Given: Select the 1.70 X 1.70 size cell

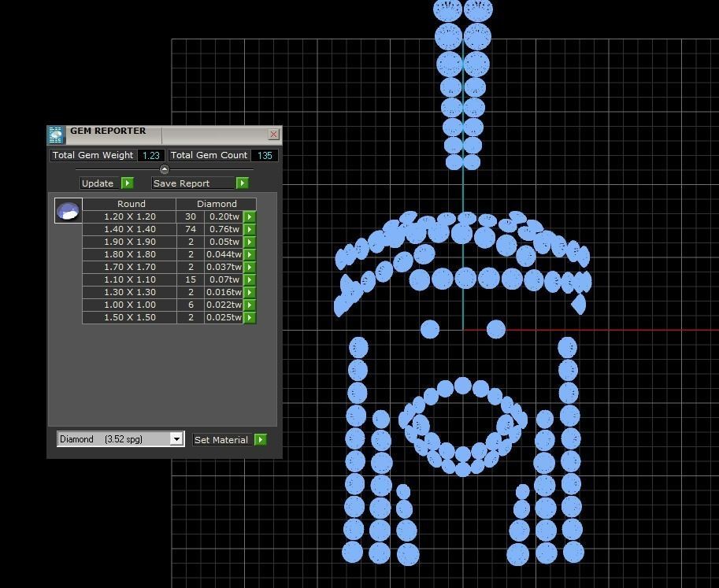Looking at the screenshot, I should click(x=130, y=267).
